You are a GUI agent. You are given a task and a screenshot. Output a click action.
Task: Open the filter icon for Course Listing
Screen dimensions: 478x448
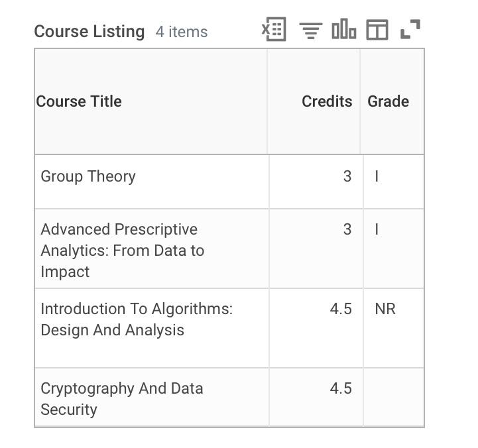point(310,30)
